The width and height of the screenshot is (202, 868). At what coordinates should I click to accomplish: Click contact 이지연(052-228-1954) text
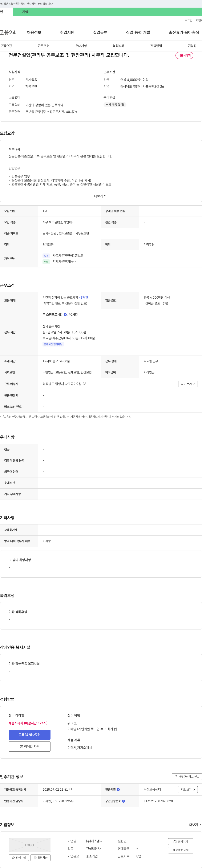pyautogui.click(x=58, y=801)
